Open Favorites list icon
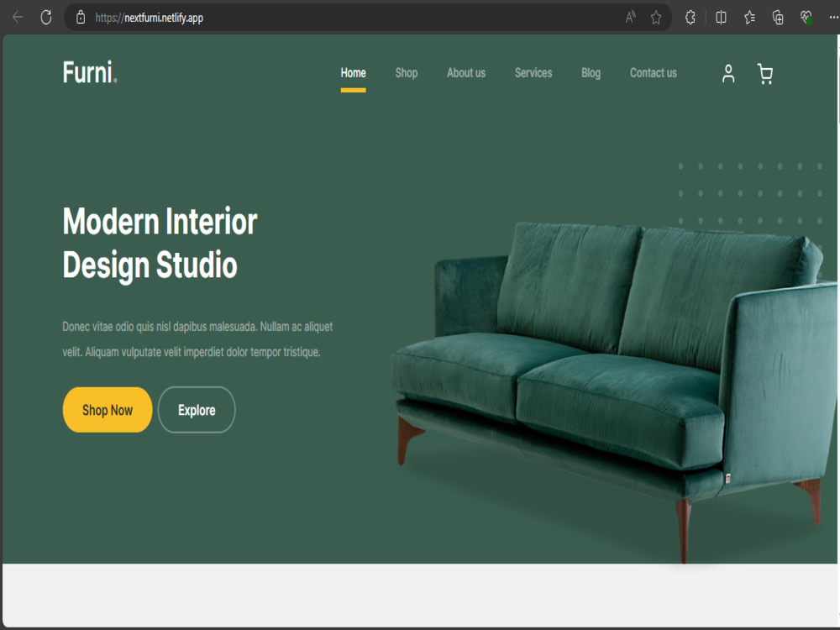Image resolution: width=840 pixels, height=630 pixels. click(749, 18)
